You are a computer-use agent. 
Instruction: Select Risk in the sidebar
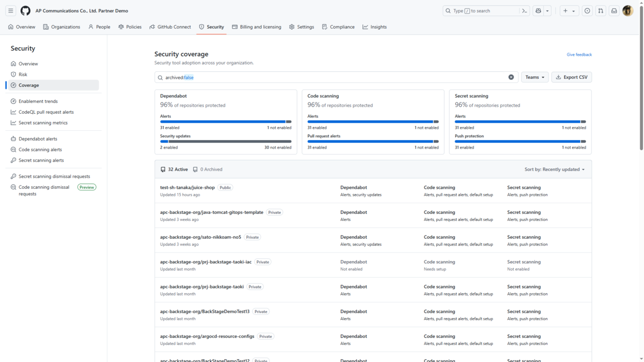click(54, 75)
